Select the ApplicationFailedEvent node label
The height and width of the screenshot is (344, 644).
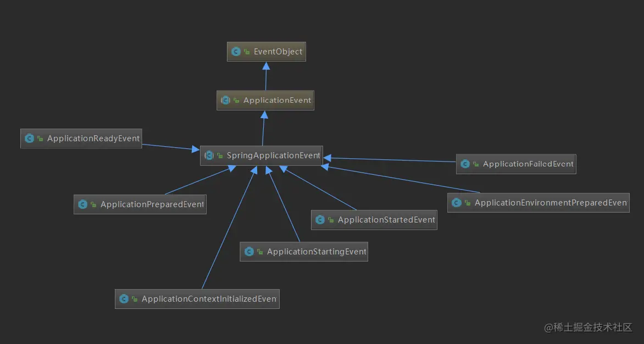click(x=528, y=164)
